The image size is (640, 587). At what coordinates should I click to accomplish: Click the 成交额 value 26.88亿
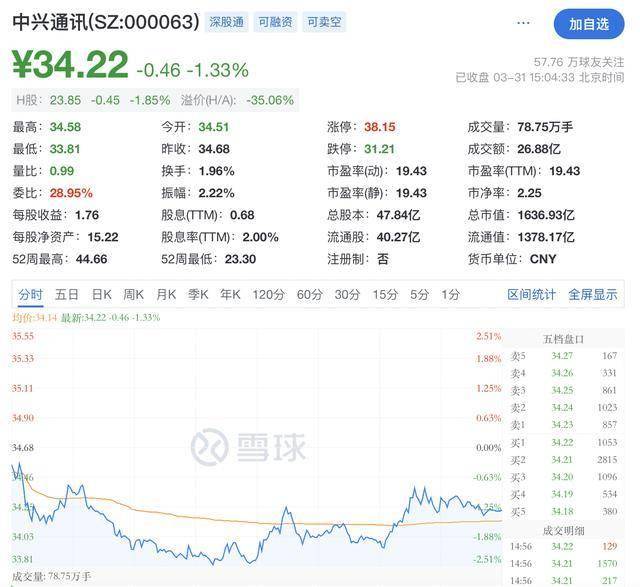pyautogui.click(x=539, y=149)
